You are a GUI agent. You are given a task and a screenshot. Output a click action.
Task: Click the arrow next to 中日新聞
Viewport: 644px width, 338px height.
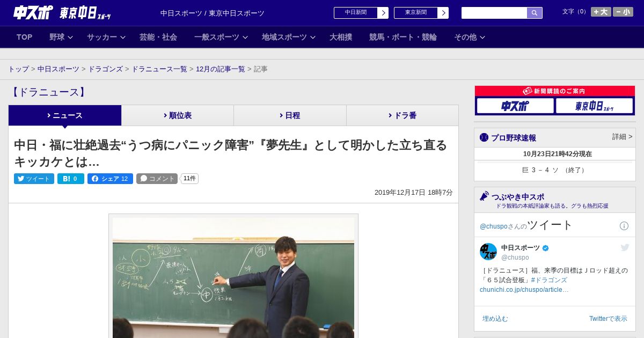tap(383, 13)
